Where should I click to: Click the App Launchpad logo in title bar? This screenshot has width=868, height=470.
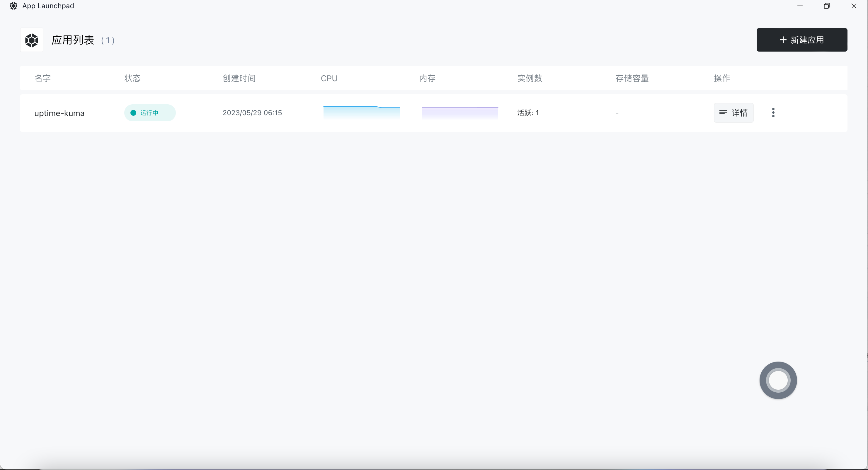[x=13, y=6]
